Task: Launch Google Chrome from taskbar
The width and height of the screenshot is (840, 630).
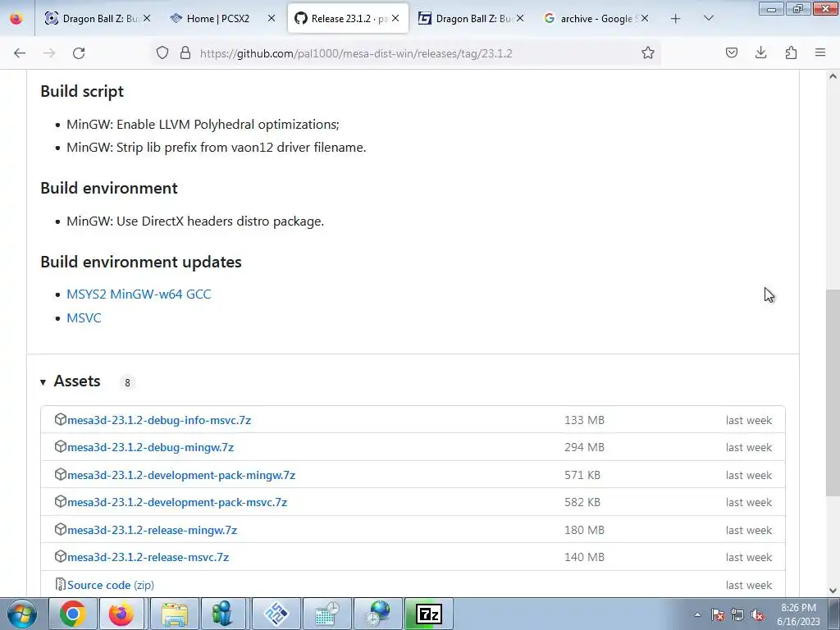Action: (73, 614)
